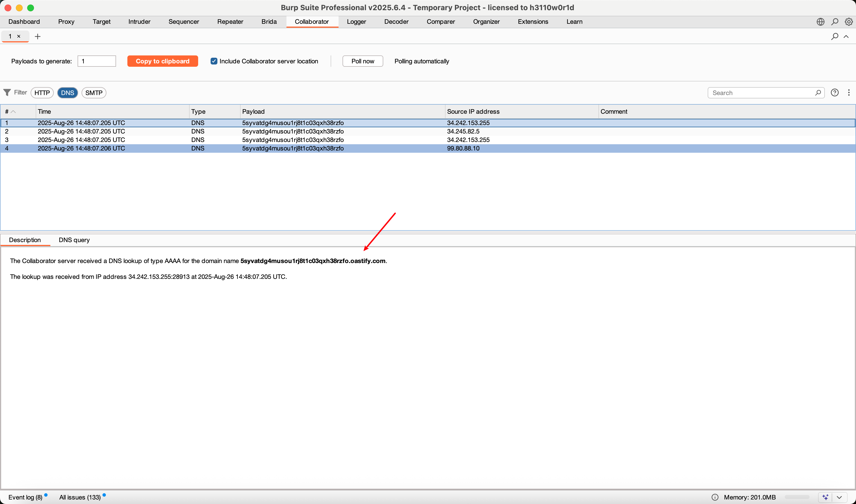Image resolution: width=856 pixels, height=504 pixels.
Task: Click the oastify.com domain name text
Action: (313, 261)
